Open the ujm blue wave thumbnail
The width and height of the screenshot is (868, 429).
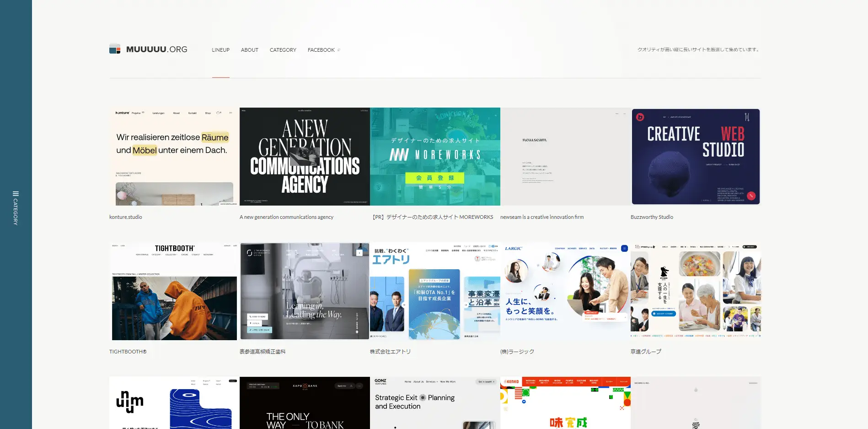174,403
